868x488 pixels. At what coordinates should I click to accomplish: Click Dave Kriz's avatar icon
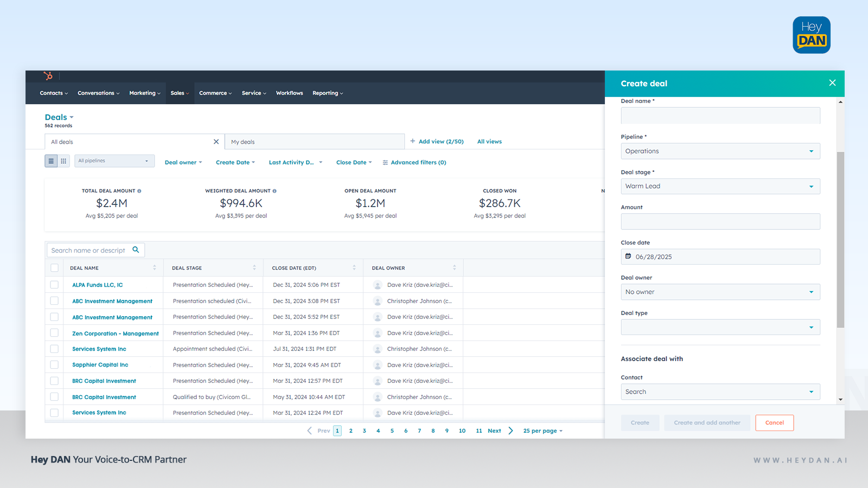377,285
